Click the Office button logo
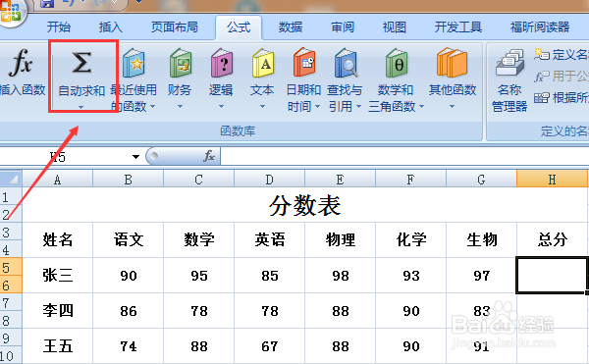The height and width of the screenshot is (364, 589). click(11, 11)
